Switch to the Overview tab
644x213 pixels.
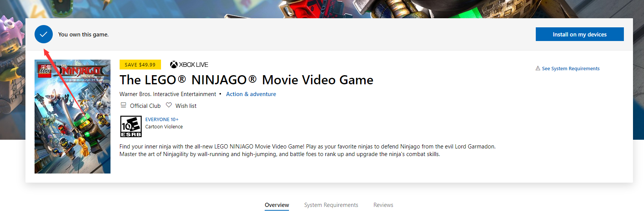pyautogui.click(x=277, y=205)
